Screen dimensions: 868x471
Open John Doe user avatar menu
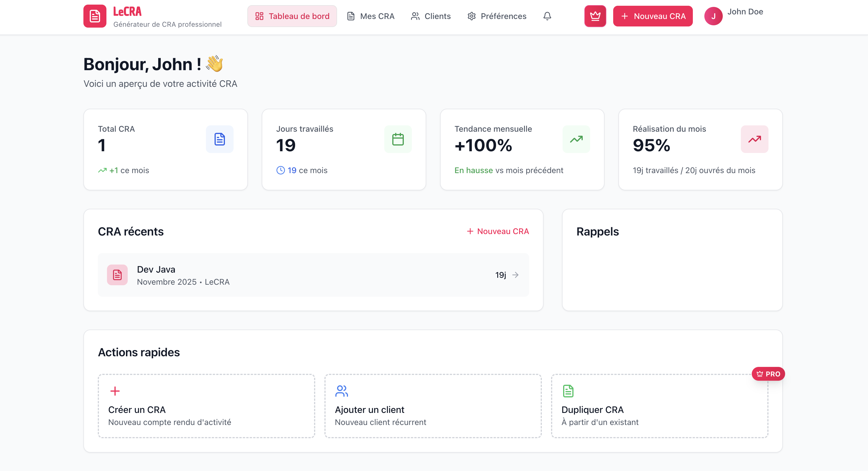(x=713, y=16)
